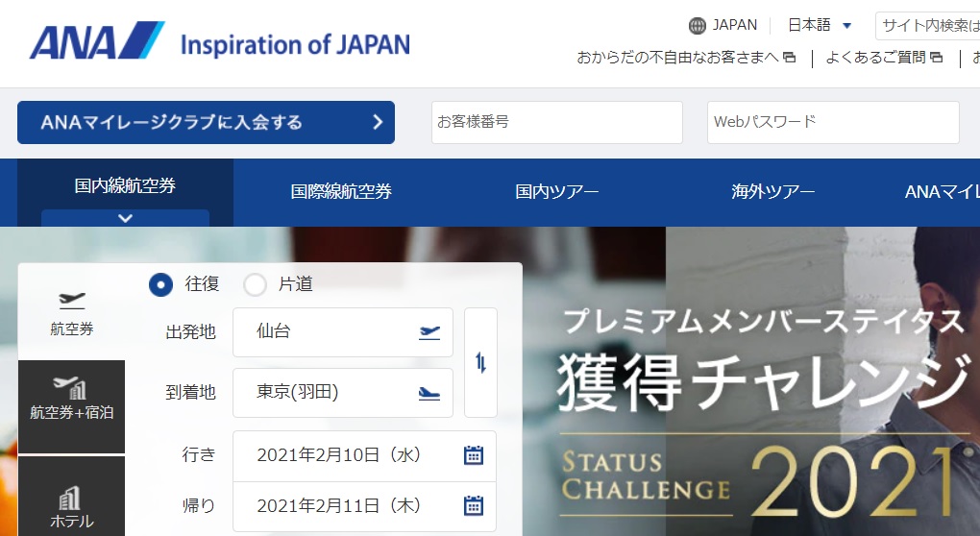The height and width of the screenshot is (536, 980).
Task: Open the 出発地 departure selector showing 仙台
Action: [327, 332]
